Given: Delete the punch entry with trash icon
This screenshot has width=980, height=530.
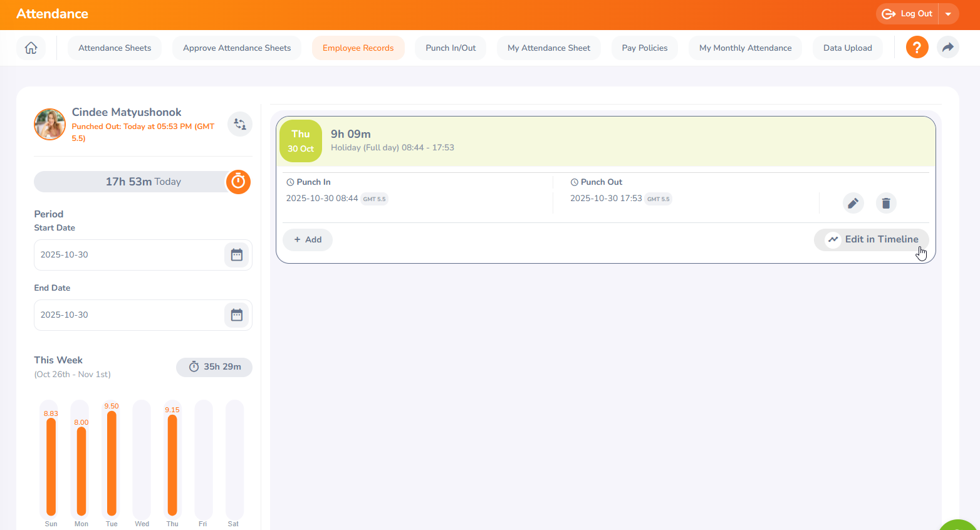Looking at the screenshot, I should pyautogui.click(x=885, y=203).
